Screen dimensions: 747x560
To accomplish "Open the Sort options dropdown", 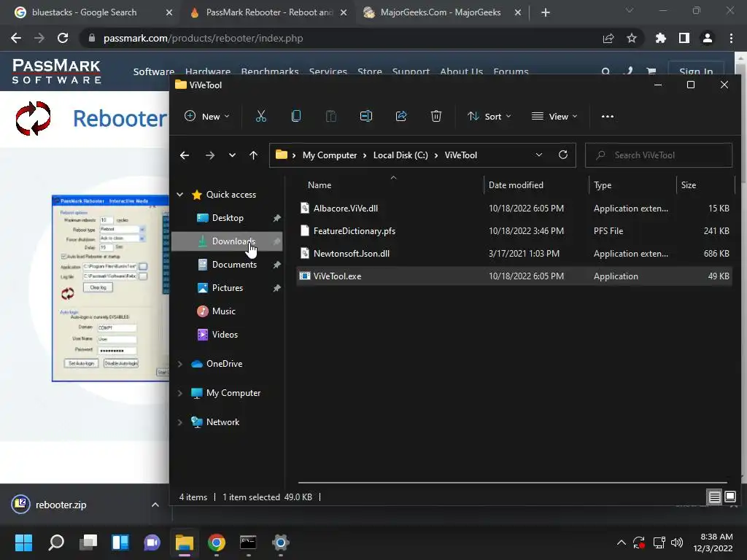I will coord(489,117).
